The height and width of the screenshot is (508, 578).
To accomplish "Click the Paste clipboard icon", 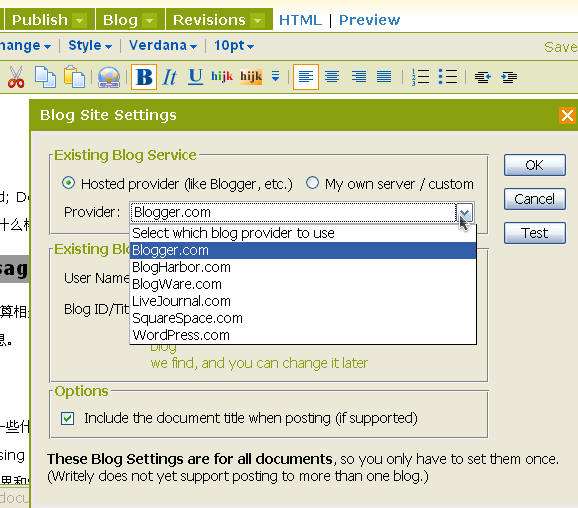I will (x=74, y=77).
